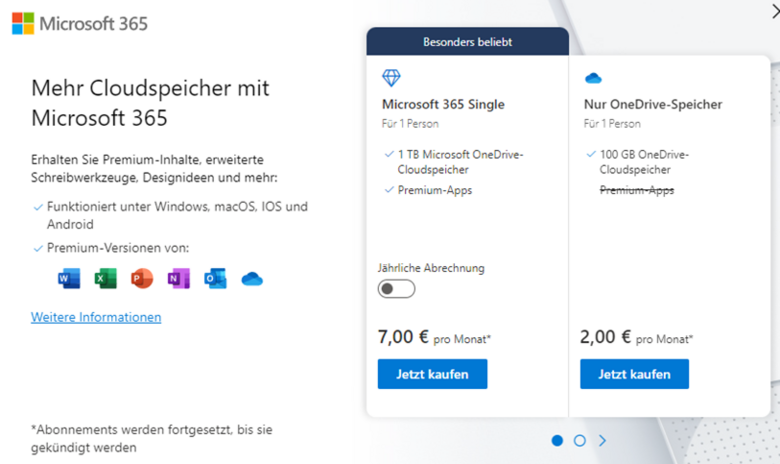The height and width of the screenshot is (464, 780).
Task: Select the Microsoft 365 Single plan title
Action: coord(443,104)
